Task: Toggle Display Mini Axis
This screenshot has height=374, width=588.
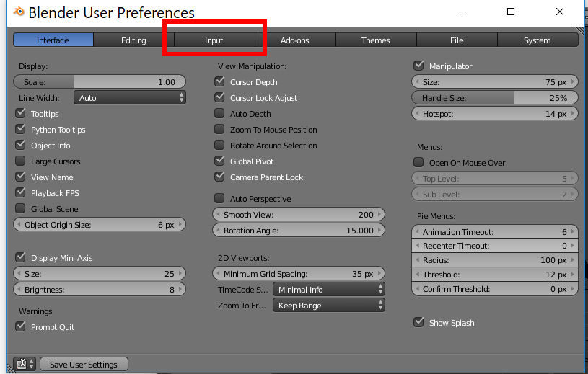Action: (x=20, y=257)
